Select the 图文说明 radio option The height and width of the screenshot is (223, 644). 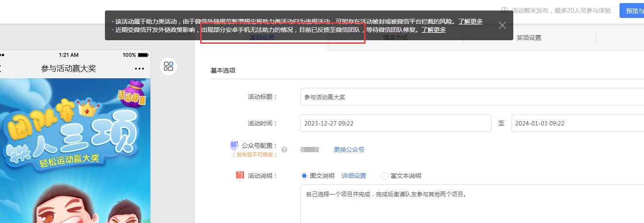point(304,176)
